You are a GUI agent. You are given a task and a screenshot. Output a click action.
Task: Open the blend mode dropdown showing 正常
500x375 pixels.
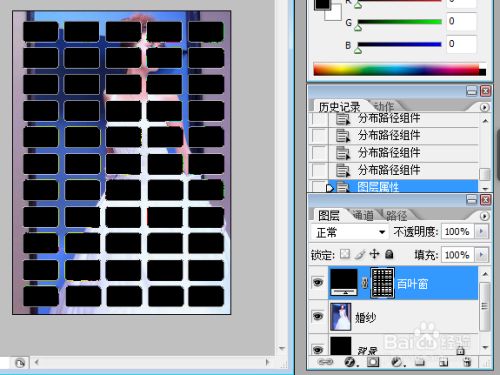350,232
